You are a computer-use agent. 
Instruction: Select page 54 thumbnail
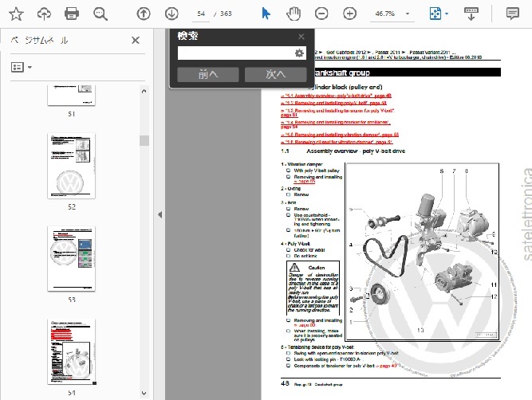pyautogui.click(x=71, y=351)
